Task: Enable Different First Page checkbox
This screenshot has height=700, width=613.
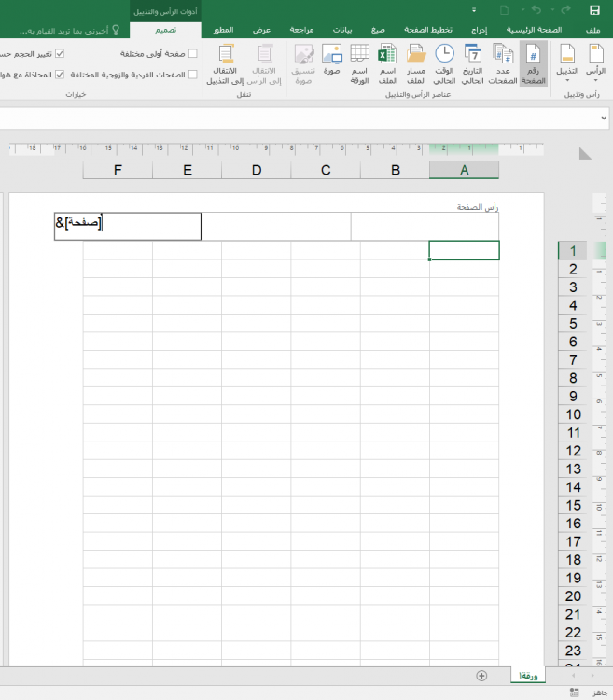Action: pyautogui.click(x=193, y=54)
